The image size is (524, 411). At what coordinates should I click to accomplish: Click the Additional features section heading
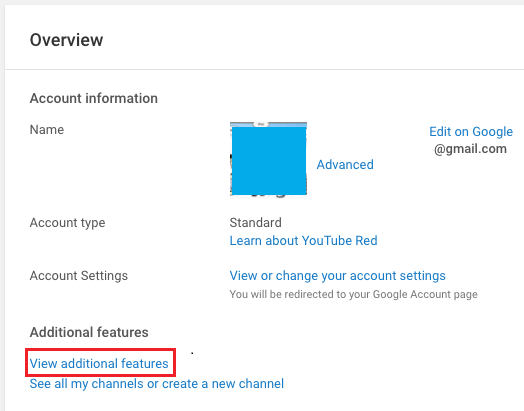pyautogui.click(x=89, y=332)
